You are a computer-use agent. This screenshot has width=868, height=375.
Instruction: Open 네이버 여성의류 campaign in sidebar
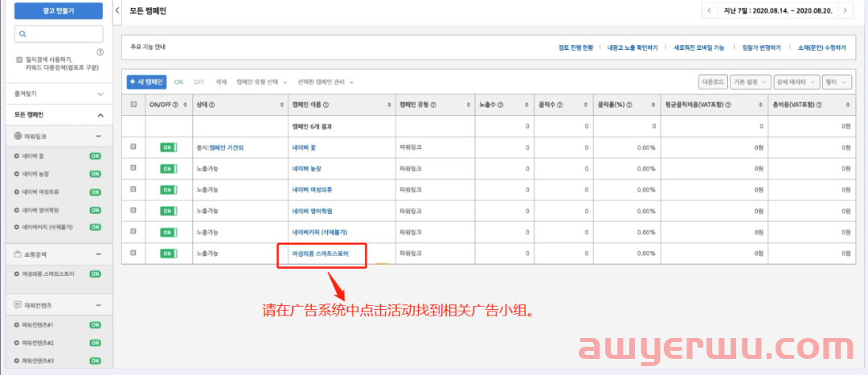[39, 192]
